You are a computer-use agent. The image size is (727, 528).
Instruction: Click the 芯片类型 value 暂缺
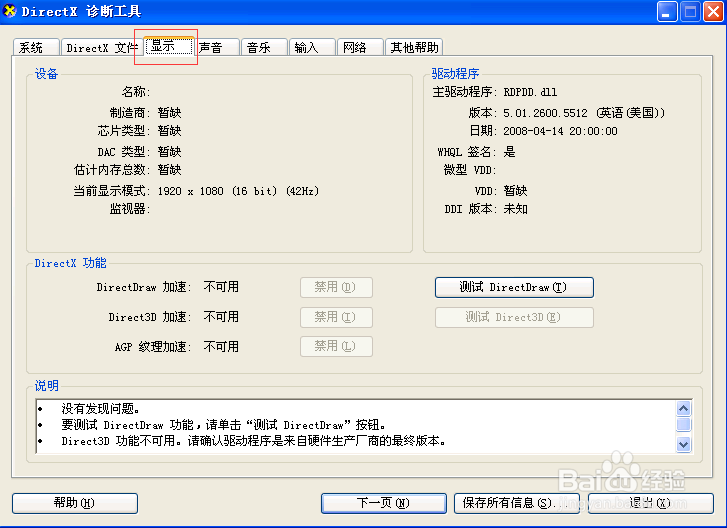tap(169, 131)
